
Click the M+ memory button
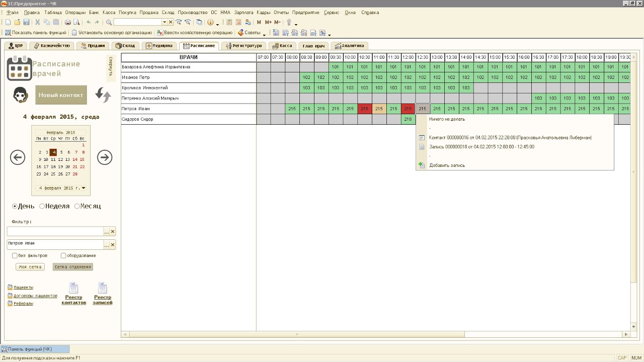[268, 22]
